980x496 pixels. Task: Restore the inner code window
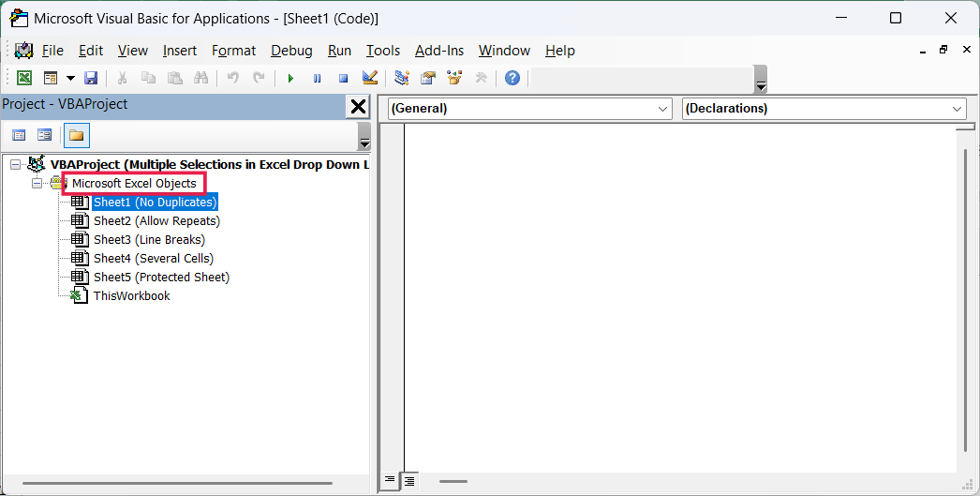(x=943, y=50)
